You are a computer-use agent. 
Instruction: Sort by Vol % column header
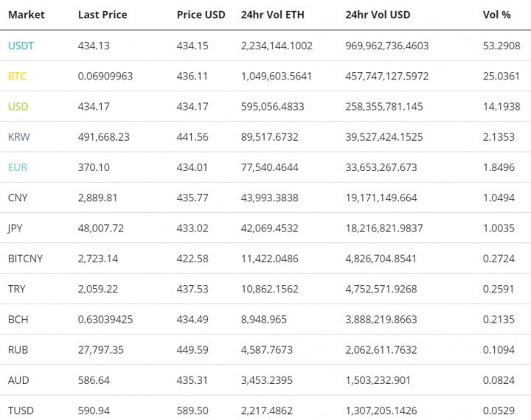click(496, 15)
